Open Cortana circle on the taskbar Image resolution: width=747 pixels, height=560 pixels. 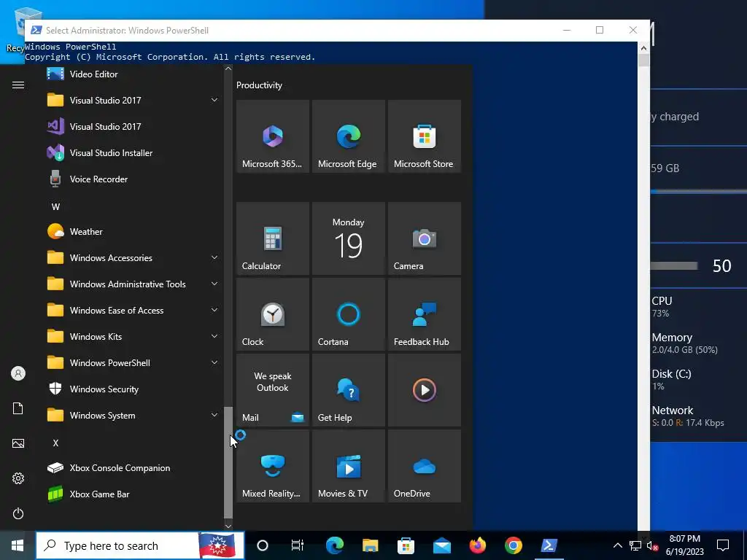point(263,545)
